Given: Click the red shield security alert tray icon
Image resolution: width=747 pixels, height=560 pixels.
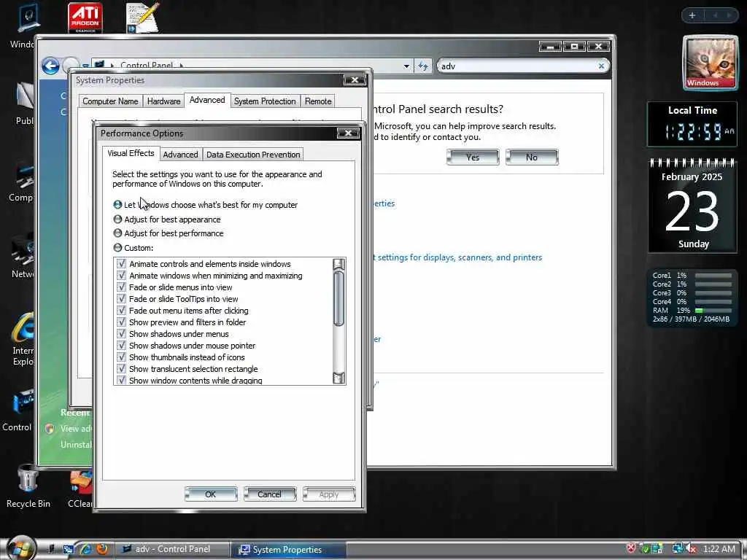Looking at the screenshot, I should click(631, 548).
